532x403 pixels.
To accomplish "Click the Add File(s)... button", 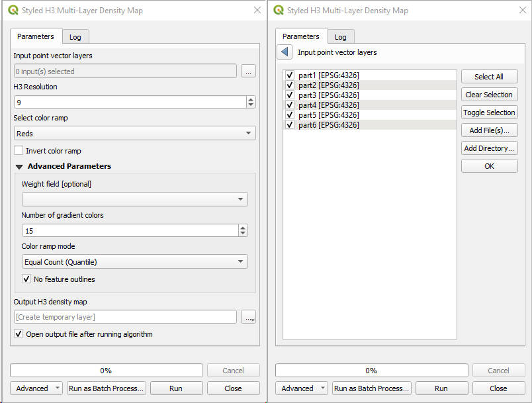I will point(489,130).
